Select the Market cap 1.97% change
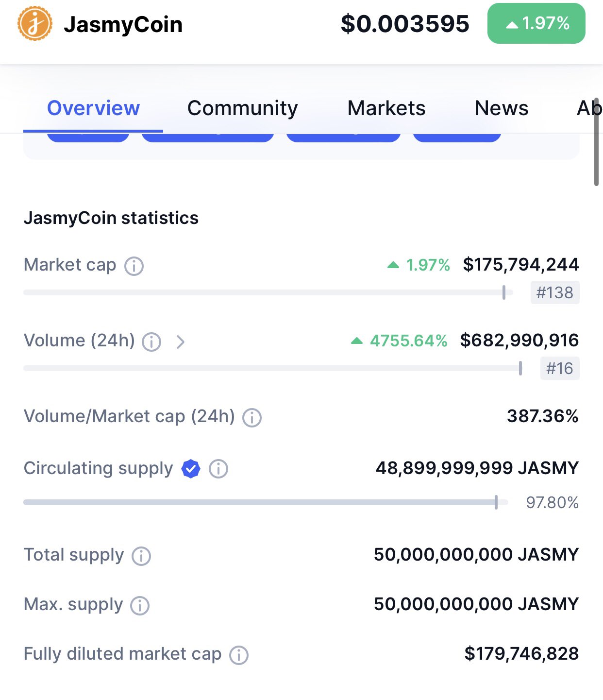Screen dimensions: 603x700 419,265
